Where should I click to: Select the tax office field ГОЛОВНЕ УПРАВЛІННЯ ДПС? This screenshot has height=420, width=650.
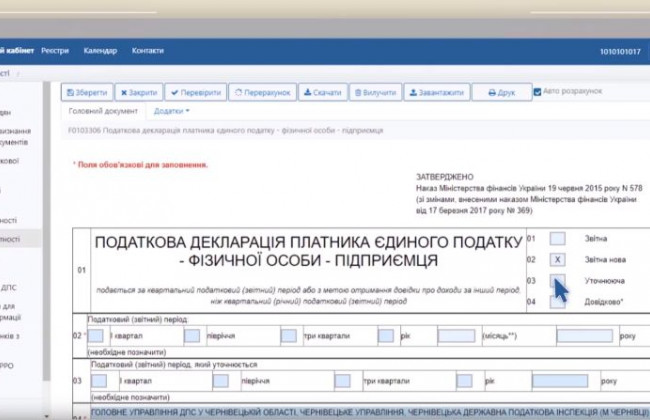[369, 413]
